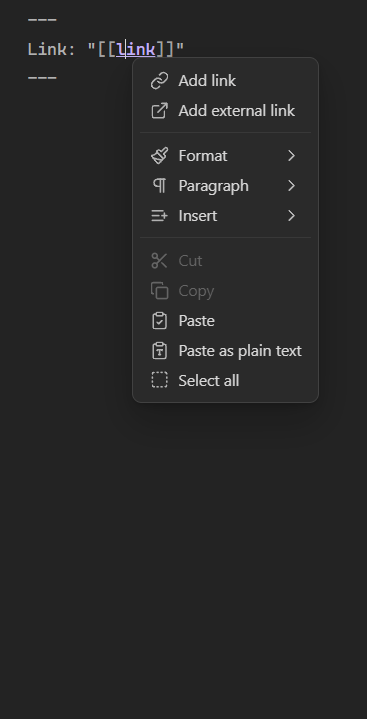Screen dimensions: 367x719
Task: Place cursor after the Link: property key
Action: [76, 49]
